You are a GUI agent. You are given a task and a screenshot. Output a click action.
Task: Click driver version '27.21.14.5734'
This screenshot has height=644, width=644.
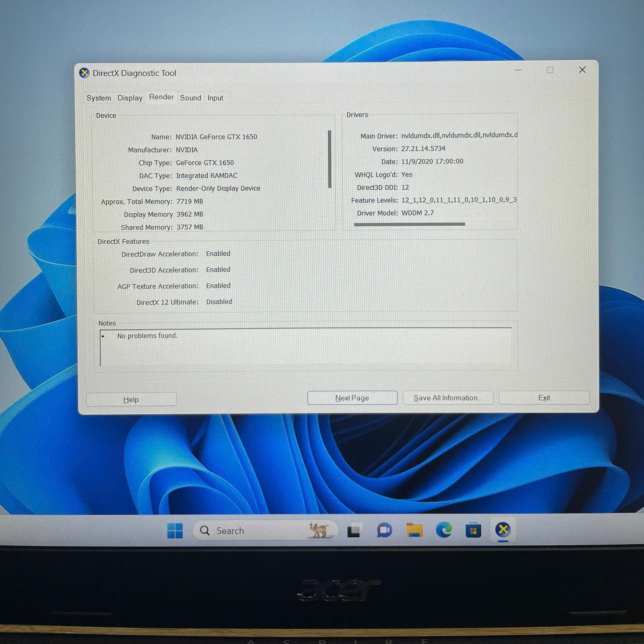(x=423, y=149)
